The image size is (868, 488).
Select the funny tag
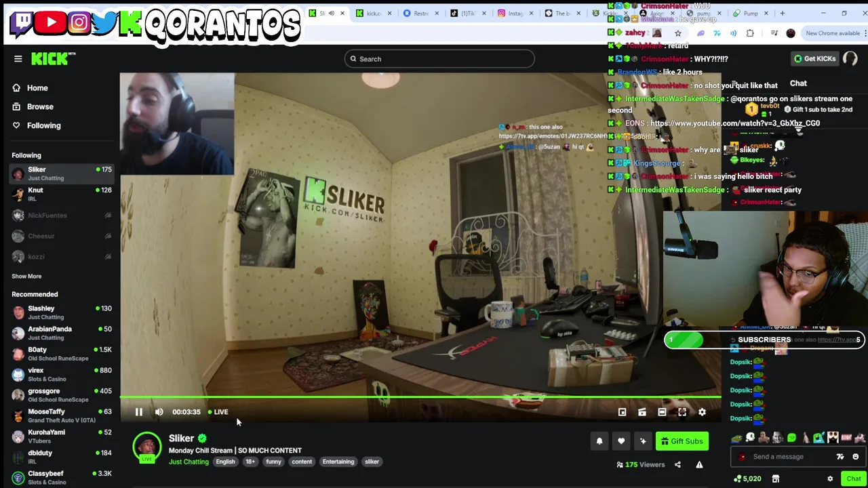273,462
